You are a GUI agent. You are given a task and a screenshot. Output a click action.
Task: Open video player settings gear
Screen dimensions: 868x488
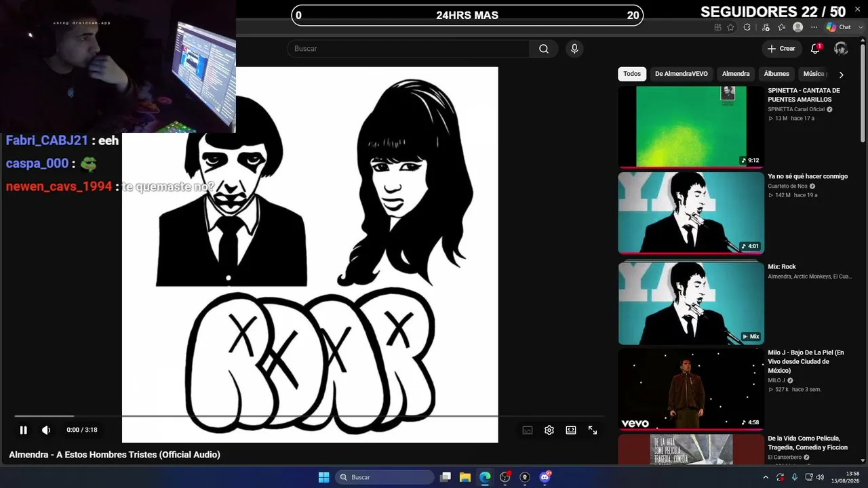pos(549,430)
